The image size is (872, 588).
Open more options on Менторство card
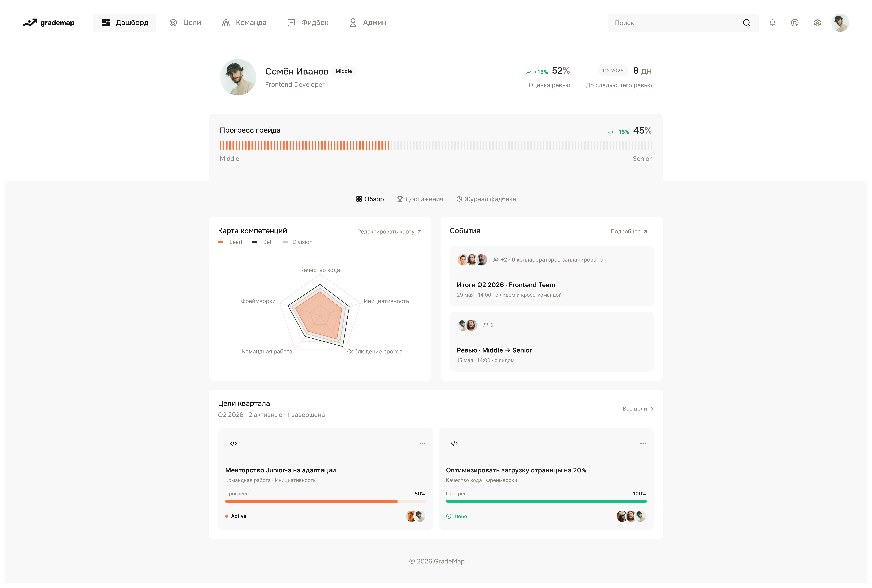(422, 443)
